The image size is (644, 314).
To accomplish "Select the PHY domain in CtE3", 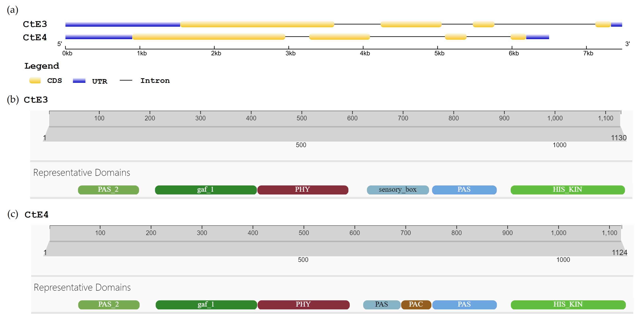I will coord(303,190).
